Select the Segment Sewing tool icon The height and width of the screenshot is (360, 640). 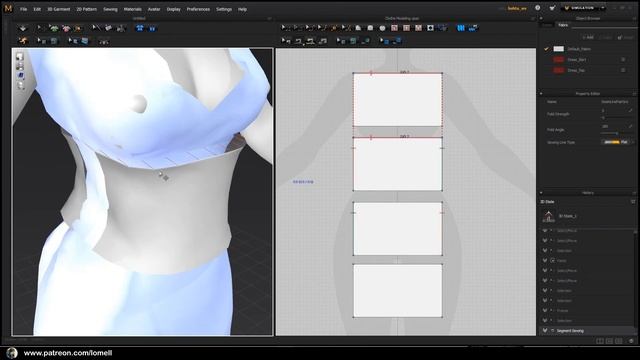click(x=298, y=40)
